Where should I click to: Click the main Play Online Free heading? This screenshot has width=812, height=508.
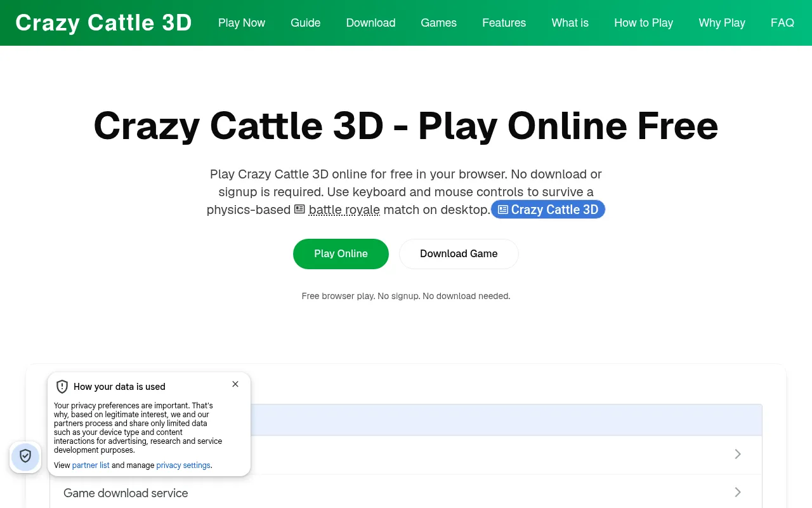[406, 126]
